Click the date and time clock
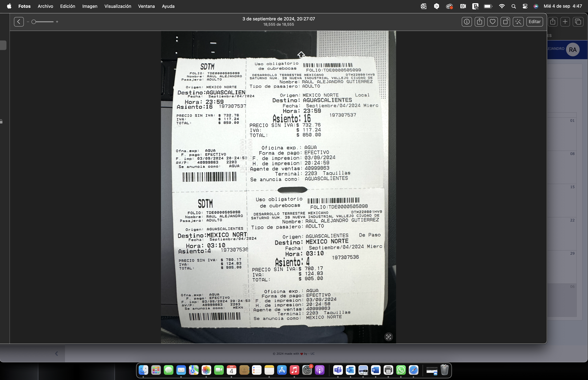The width and height of the screenshot is (588, 380). point(563,6)
